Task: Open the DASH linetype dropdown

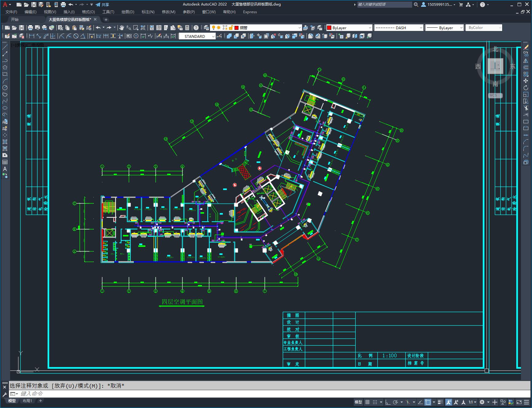Action: click(399, 28)
